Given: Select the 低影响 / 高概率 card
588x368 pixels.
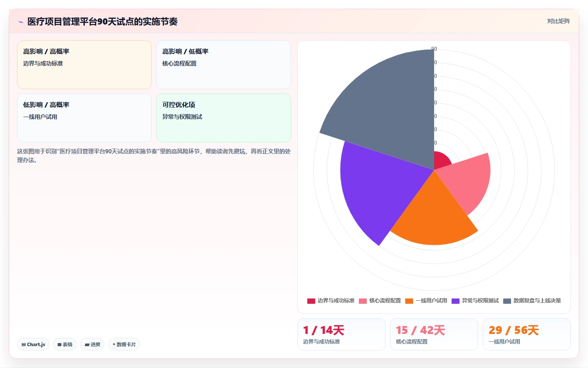Looking at the screenshot, I should click(84, 118).
